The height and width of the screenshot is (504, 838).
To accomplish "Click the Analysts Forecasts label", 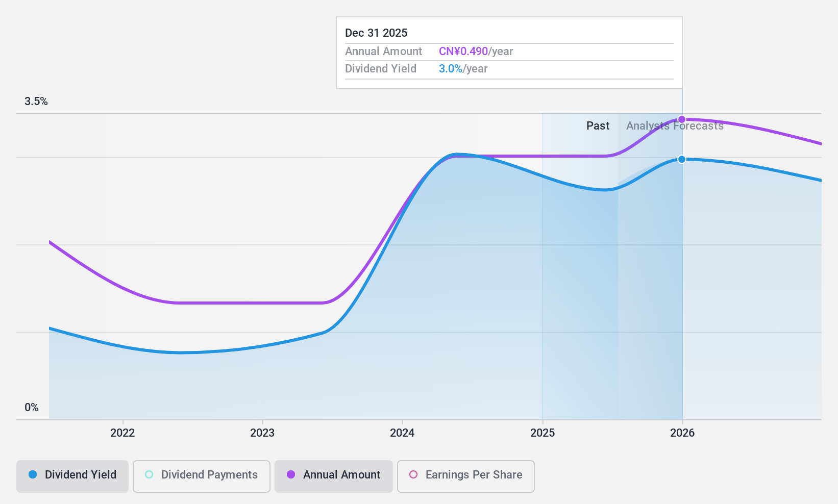I will 675,126.
